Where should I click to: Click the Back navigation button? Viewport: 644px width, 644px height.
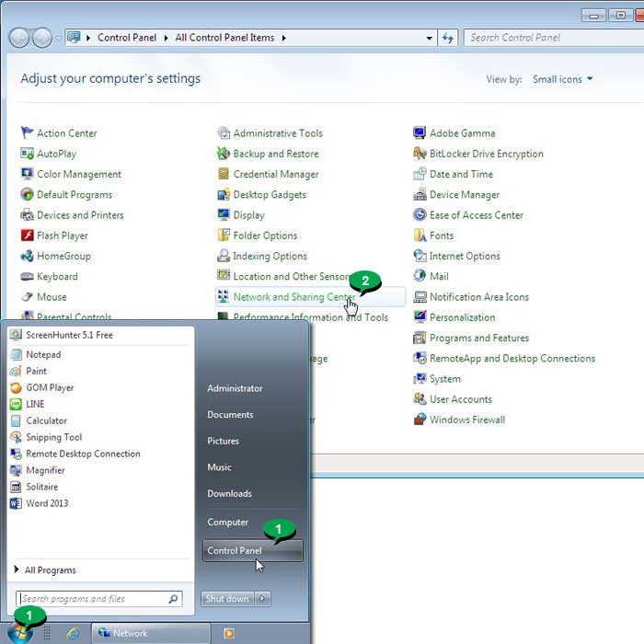[19, 39]
